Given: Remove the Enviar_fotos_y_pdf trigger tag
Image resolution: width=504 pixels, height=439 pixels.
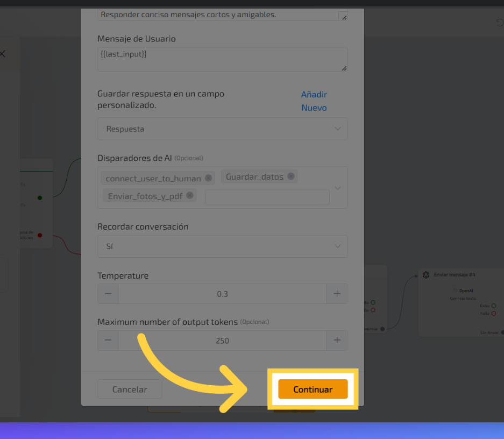Looking at the screenshot, I should [190, 196].
